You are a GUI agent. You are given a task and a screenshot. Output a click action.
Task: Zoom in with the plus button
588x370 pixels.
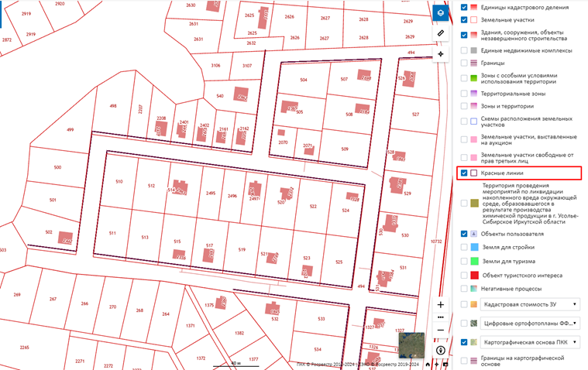440,304
